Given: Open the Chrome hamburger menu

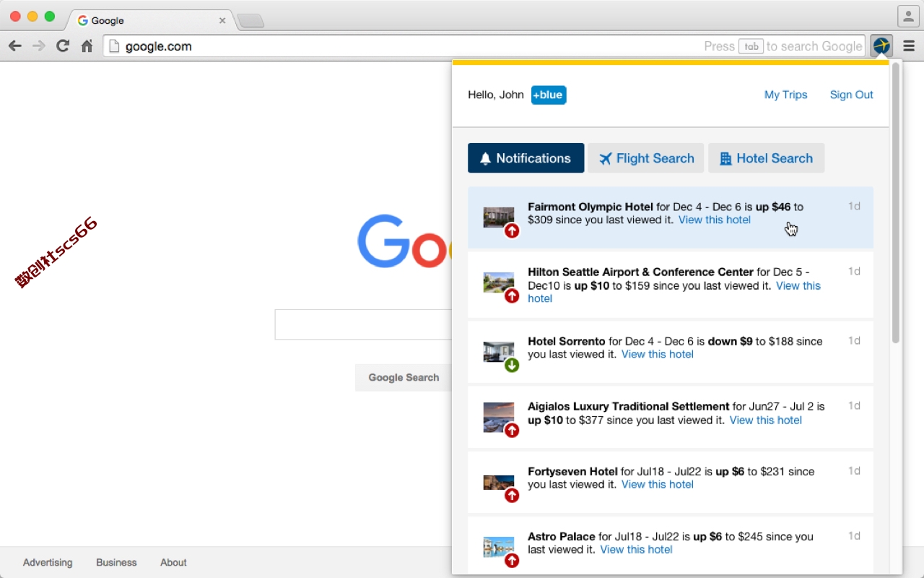Looking at the screenshot, I should click(909, 46).
